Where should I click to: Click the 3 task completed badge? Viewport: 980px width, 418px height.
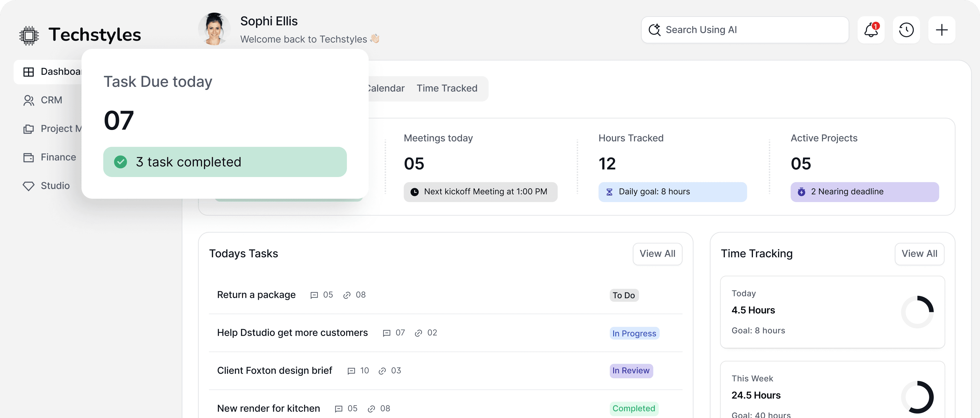[x=225, y=162]
